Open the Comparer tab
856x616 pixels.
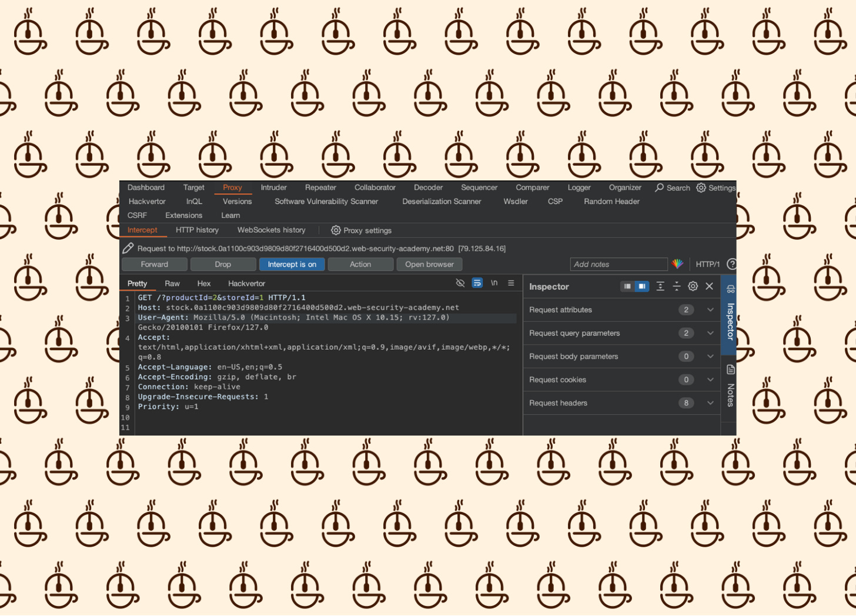tap(533, 188)
